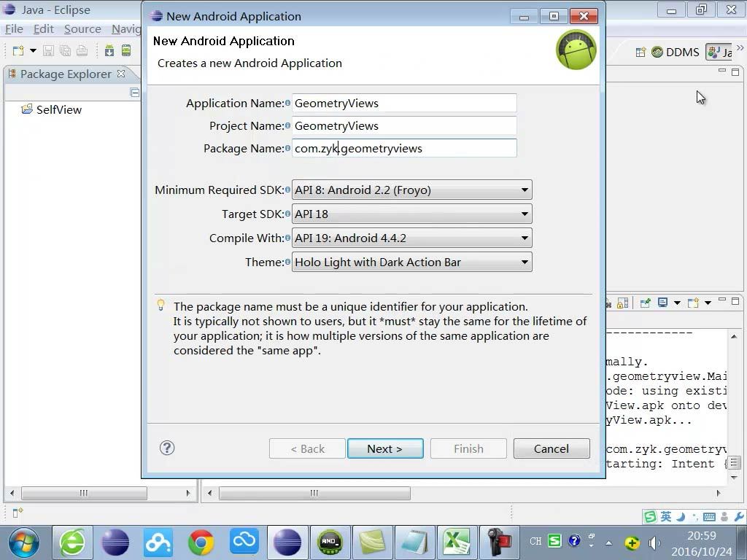Click the Package Explorer horizontal scrollbar thumb
The width and height of the screenshot is (747, 560).
[x=84, y=493]
